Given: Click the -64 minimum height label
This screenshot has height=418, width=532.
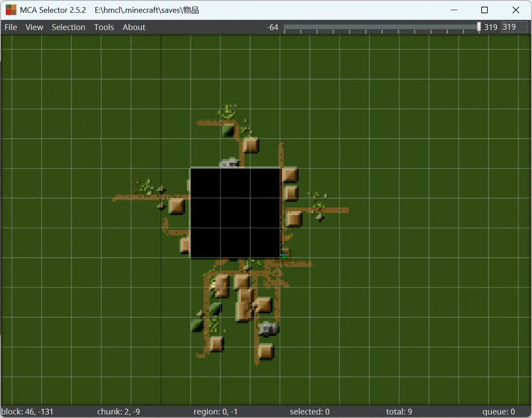Looking at the screenshot, I should point(273,27).
